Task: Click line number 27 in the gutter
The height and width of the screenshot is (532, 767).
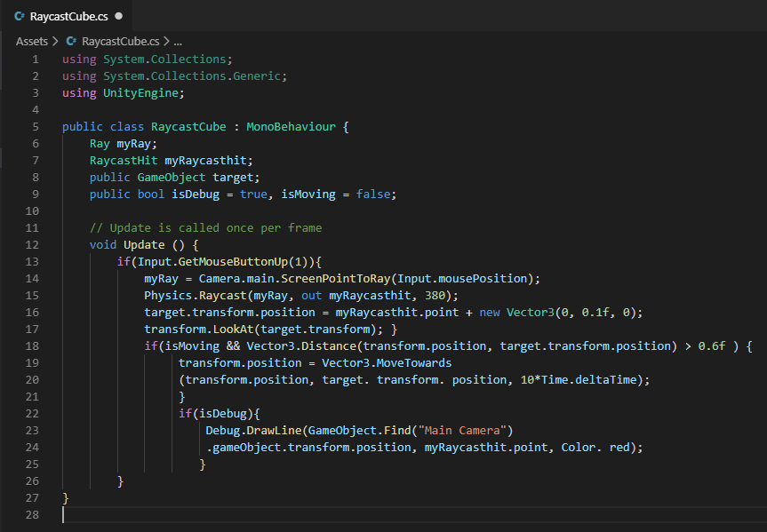Action: (x=32, y=497)
